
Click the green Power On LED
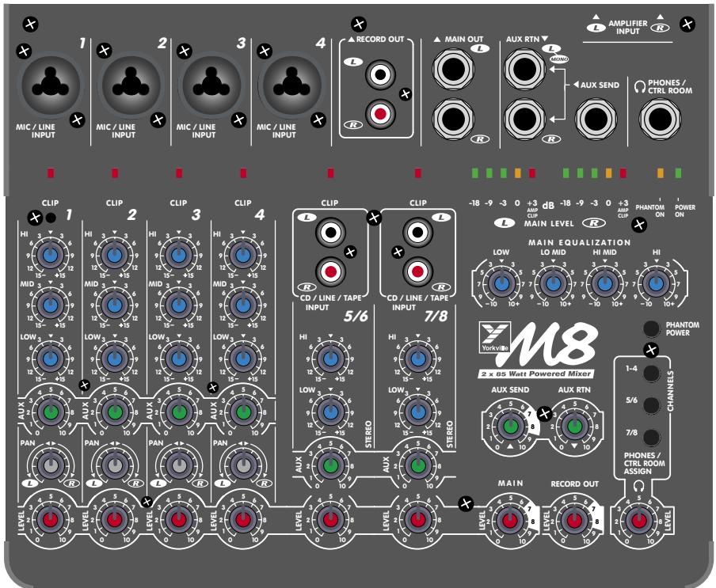pyautogui.click(x=678, y=173)
